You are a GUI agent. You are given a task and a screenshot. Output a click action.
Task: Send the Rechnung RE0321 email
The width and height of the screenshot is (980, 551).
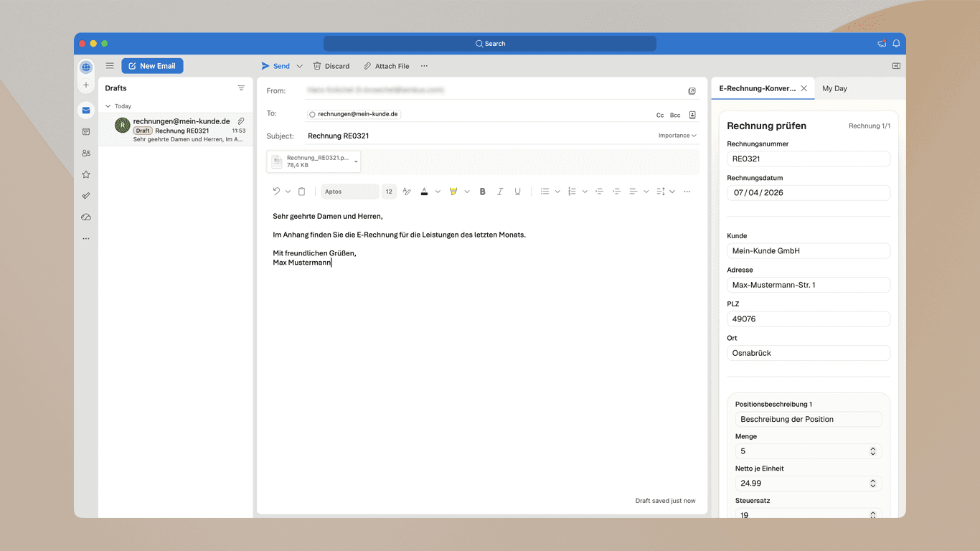tap(277, 65)
